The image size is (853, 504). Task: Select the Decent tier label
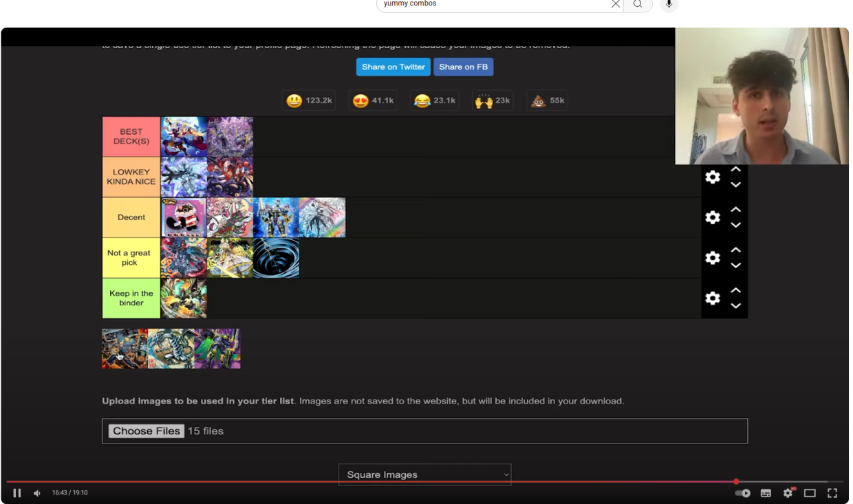pyautogui.click(x=131, y=217)
